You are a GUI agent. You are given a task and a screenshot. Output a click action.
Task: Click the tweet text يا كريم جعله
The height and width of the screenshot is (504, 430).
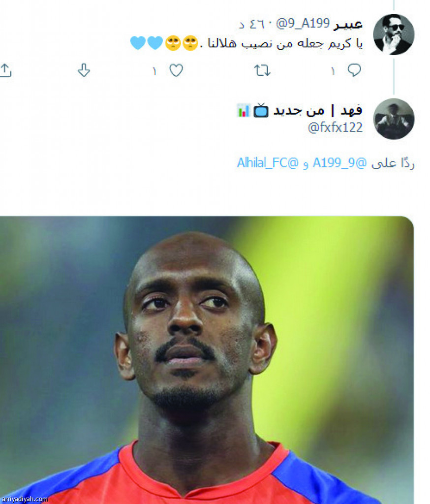[331, 43]
